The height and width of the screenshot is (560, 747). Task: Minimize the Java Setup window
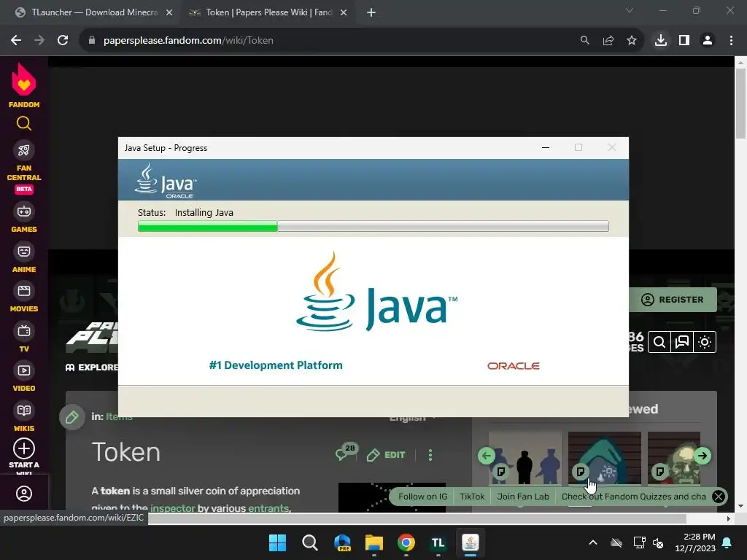pyautogui.click(x=546, y=147)
